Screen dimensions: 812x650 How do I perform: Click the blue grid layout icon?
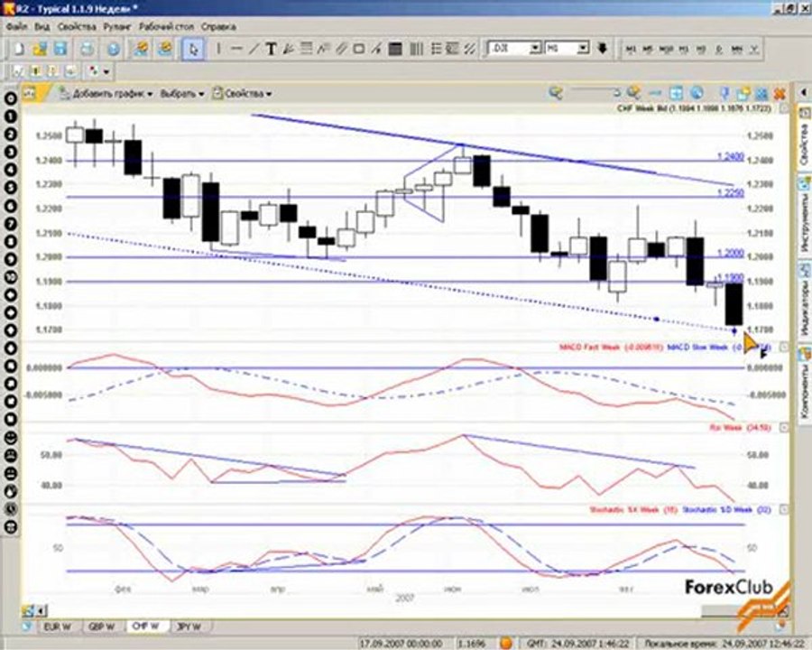click(761, 94)
